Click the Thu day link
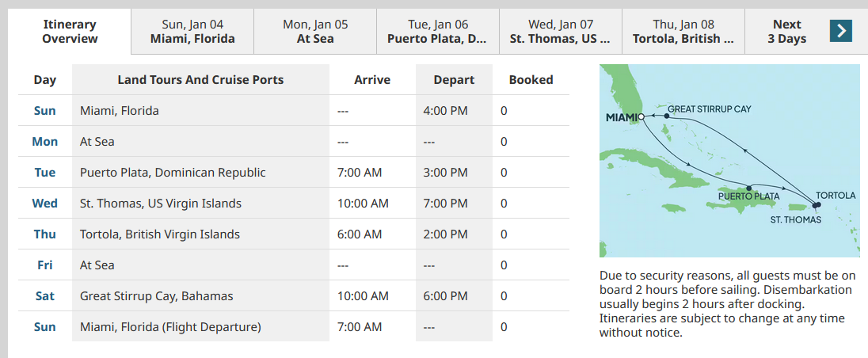This screenshot has width=868, height=358. pos(45,234)
